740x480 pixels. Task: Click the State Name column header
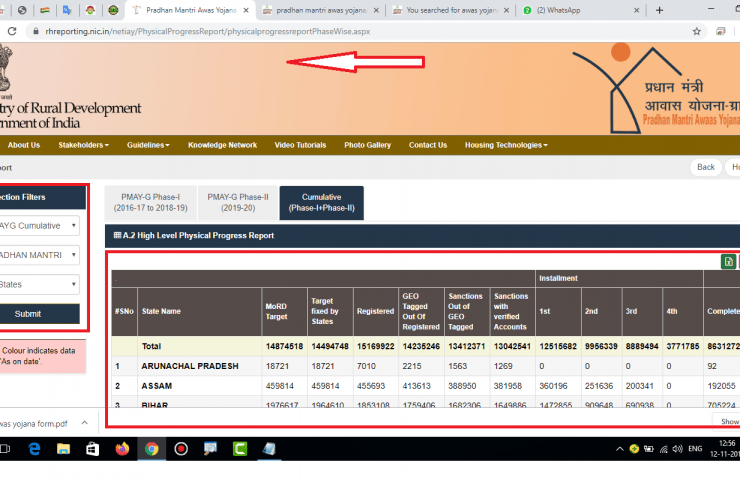[199, 312]
